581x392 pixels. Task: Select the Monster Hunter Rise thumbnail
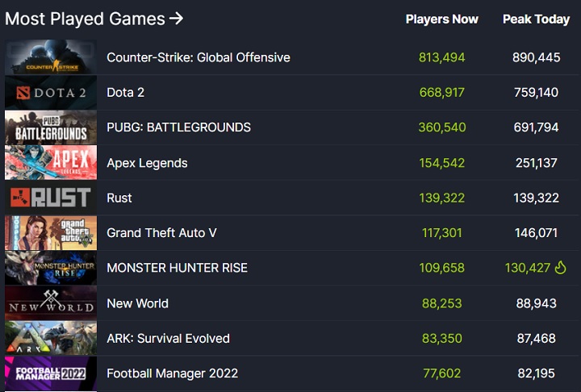coord(51,268)
